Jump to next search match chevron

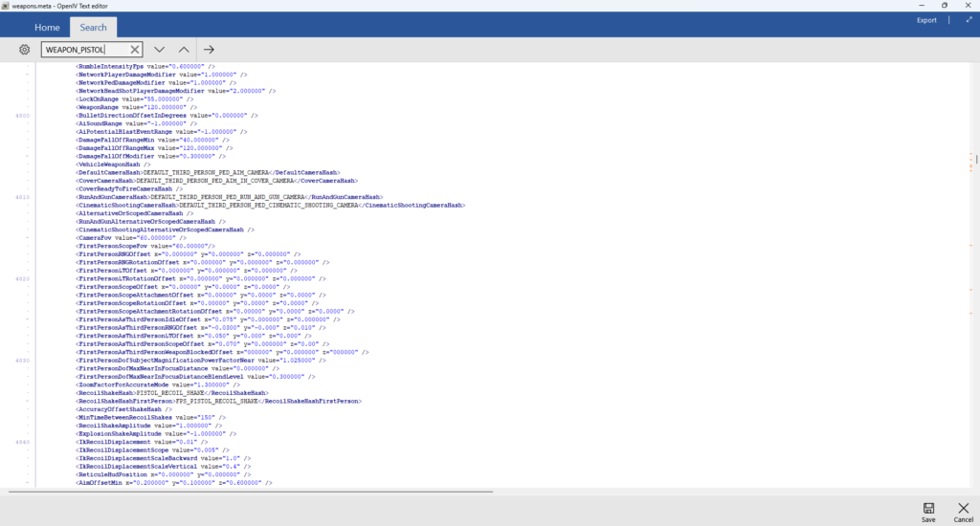tap(160, 50)
